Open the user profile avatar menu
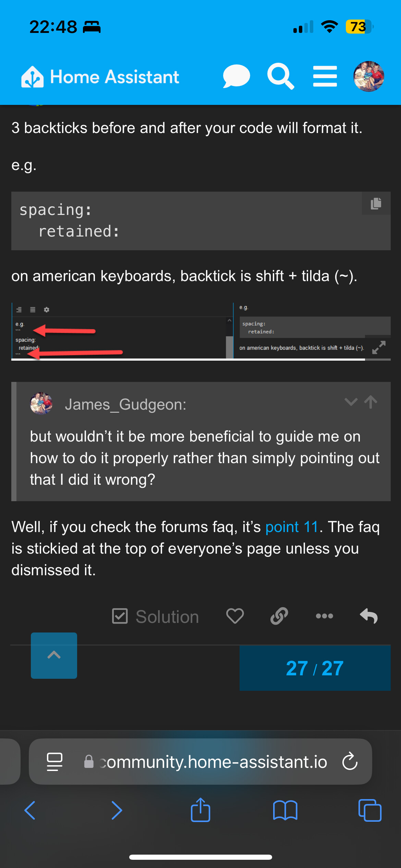The height and width of the screenshot is (868, 401). [368, 76]
